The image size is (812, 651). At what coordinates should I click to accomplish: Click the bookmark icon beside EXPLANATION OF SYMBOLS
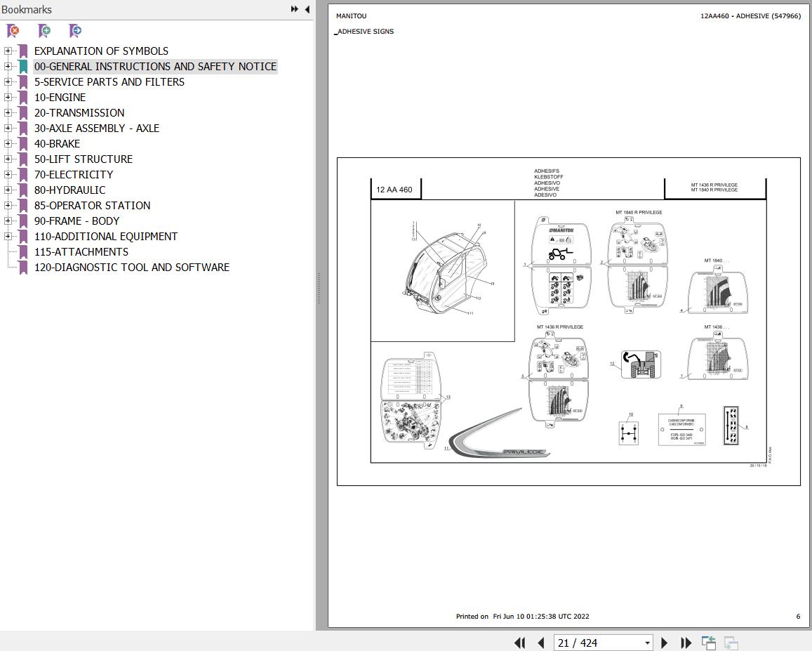[x=22, y=51]
